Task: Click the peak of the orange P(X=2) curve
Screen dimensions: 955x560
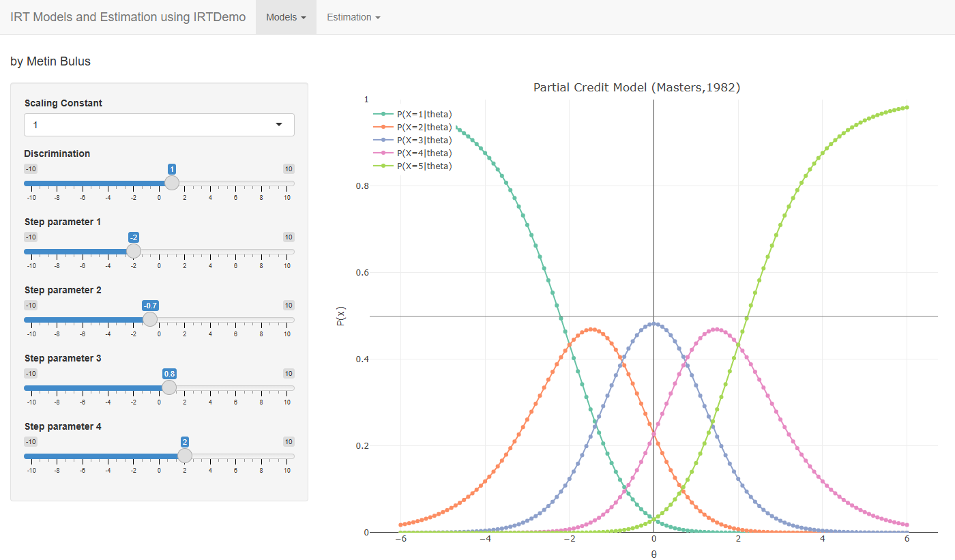Action: tap(591, 329)
